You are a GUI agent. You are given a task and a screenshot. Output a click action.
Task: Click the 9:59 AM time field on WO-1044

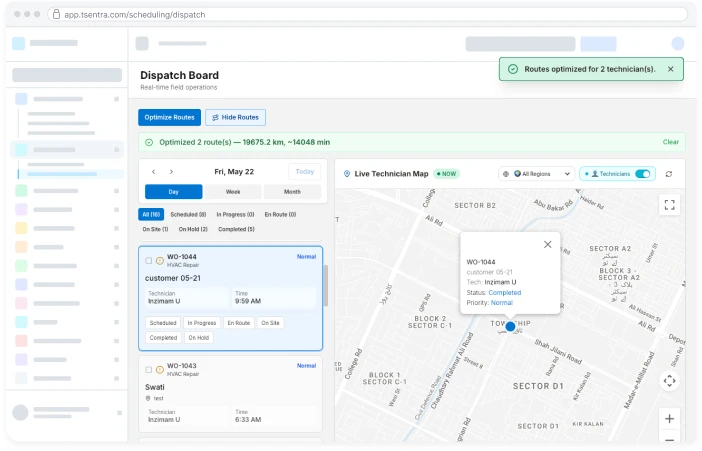[x=274, y=297]
